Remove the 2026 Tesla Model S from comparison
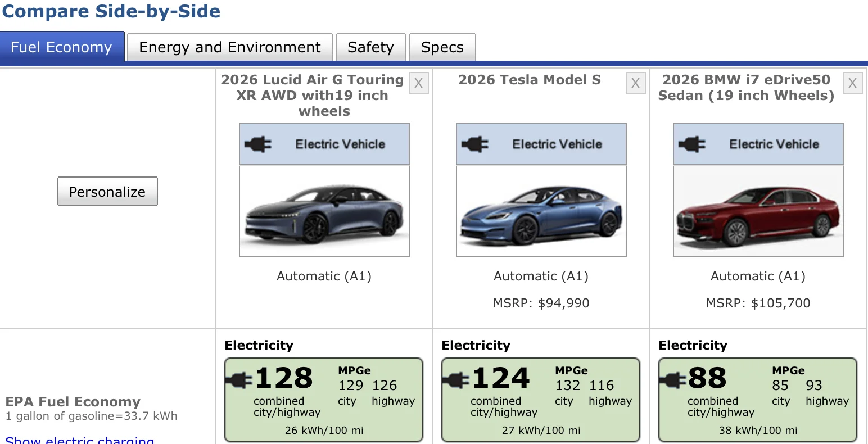 click(x=635, y=83)
